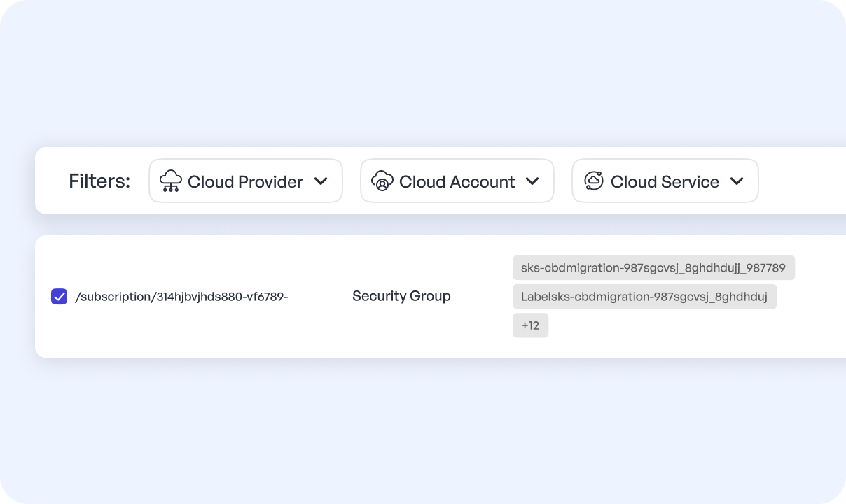846x504 pixels.
Task: Click the account avatar icon inside Cloud Account
Action: coord(382,181)
